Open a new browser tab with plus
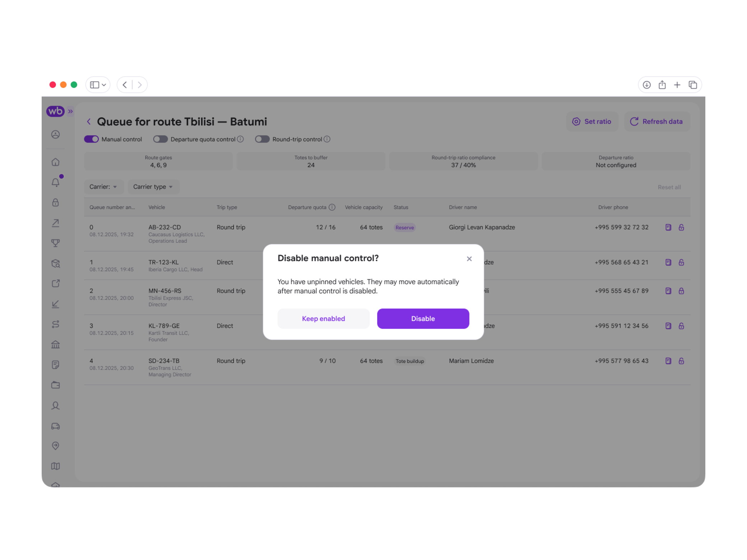 [x=677, y=85]
